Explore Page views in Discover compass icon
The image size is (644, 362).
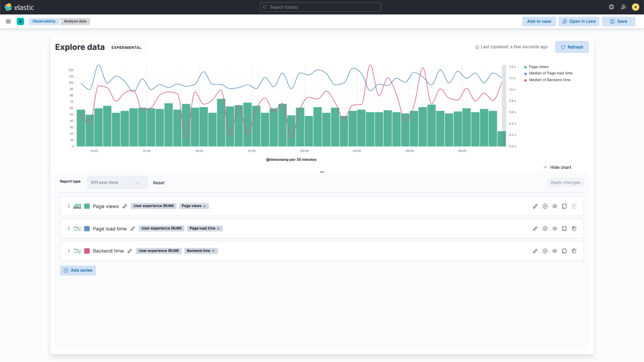(545, 206)
